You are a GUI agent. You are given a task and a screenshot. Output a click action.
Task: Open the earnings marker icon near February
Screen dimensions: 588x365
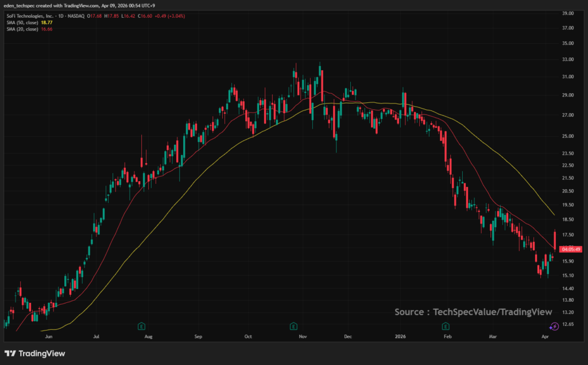(445, 326)
